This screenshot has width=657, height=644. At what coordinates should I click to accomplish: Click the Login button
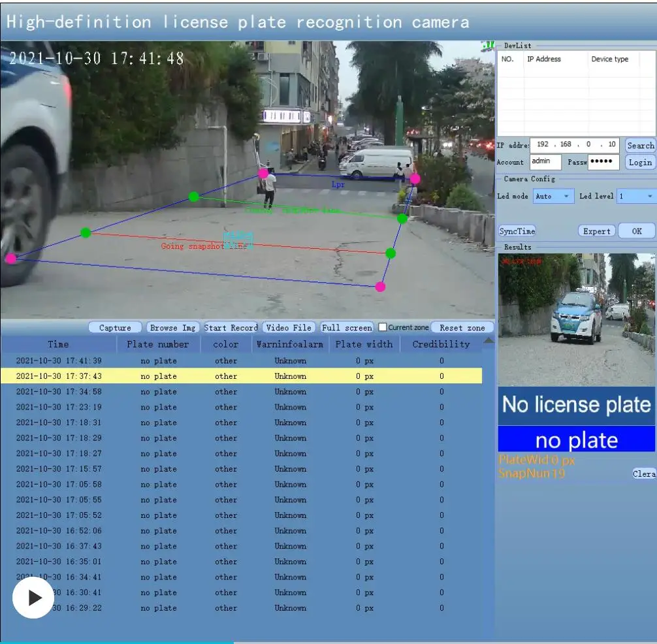tap(640, 162)
